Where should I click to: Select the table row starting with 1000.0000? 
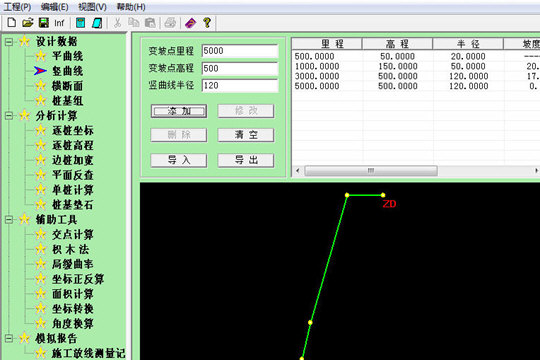click(416, 66)
